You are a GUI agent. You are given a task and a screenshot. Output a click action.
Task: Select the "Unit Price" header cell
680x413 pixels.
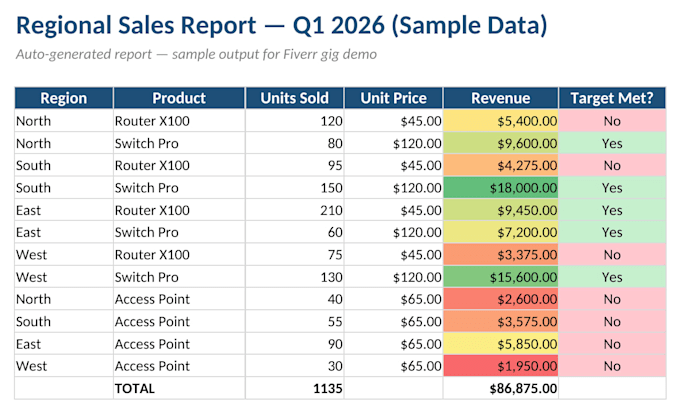[x=393, y=98]
